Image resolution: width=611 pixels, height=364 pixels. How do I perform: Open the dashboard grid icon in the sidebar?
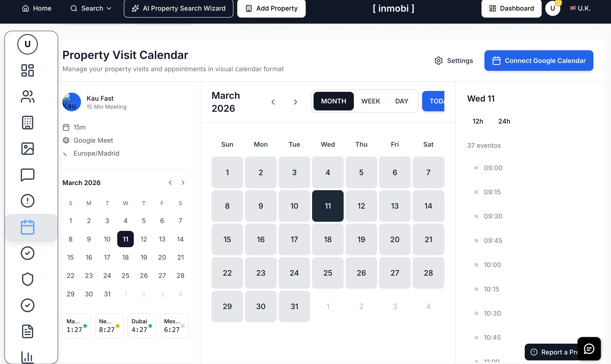(27, 70)
